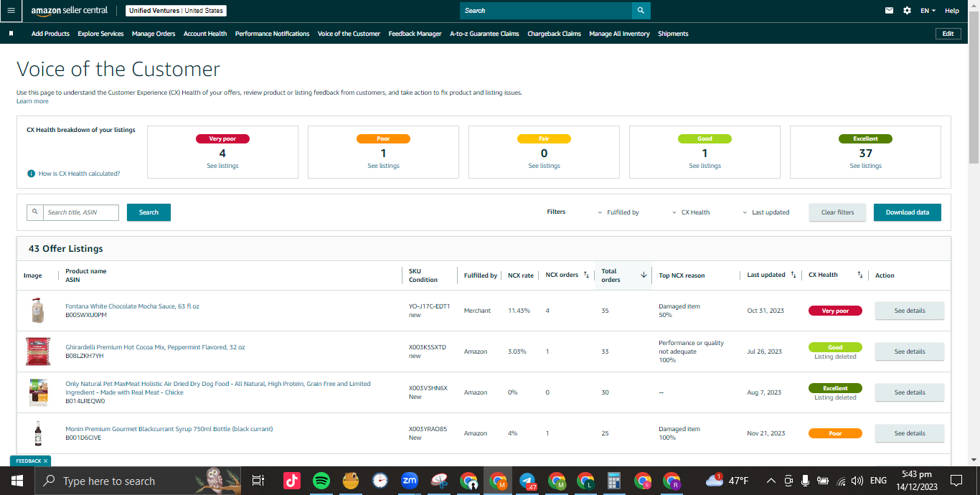Open the EN language dropdown
This screenshot has width=980, height=495.
coord(928,11)
